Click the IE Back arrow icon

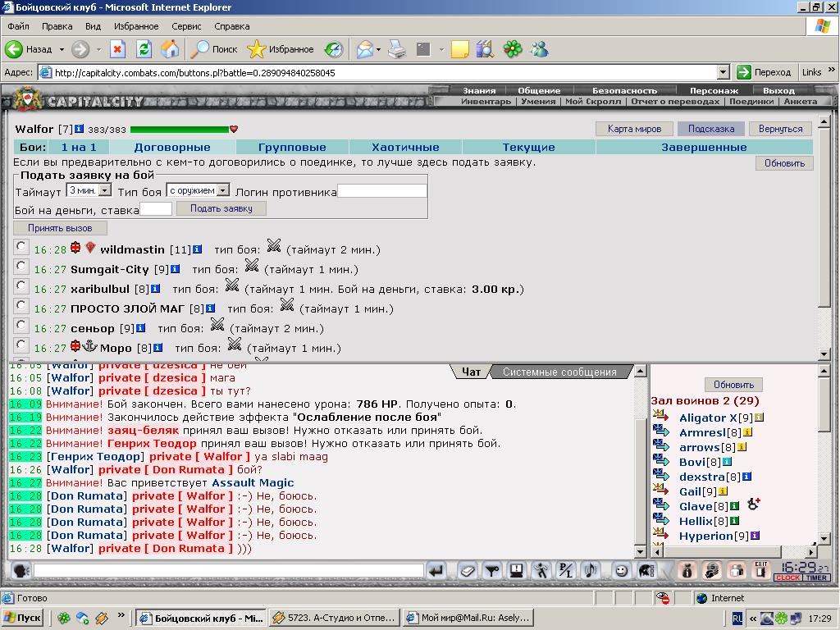[14, 49]
